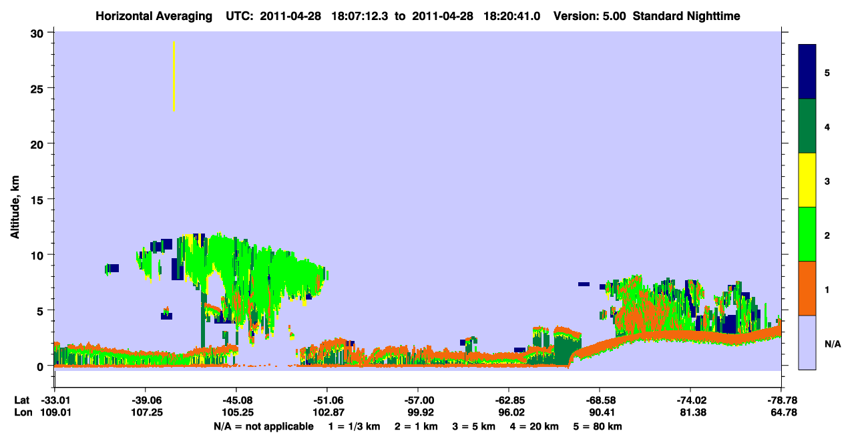Click the "Lat" row label
Screen dimensions: 868x445
[x=22, y=400]
